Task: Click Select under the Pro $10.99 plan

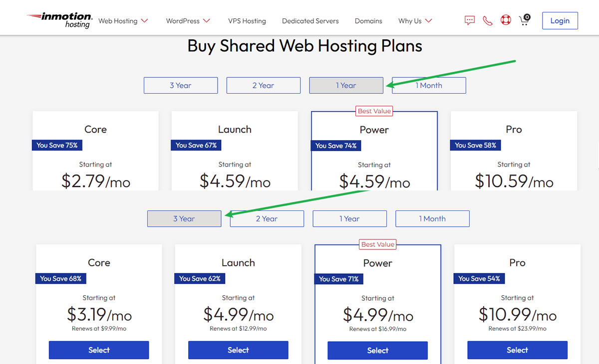Action: click(517, 350)
